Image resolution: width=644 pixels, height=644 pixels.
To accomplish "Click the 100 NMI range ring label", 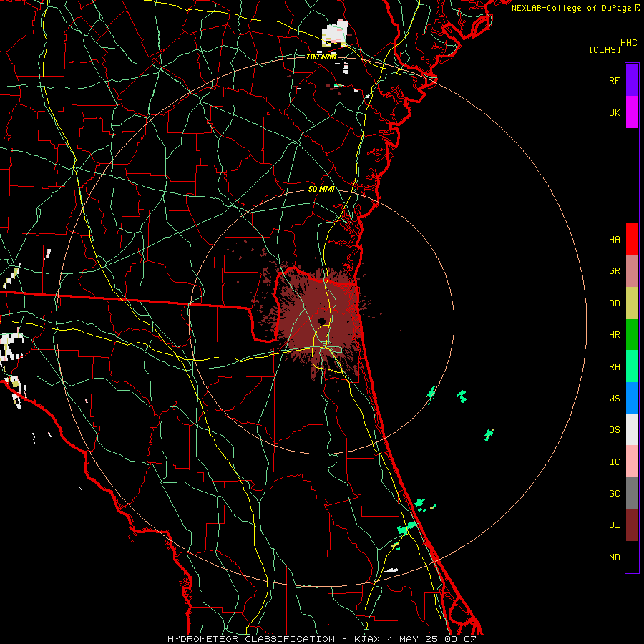I will coord(321,57).
